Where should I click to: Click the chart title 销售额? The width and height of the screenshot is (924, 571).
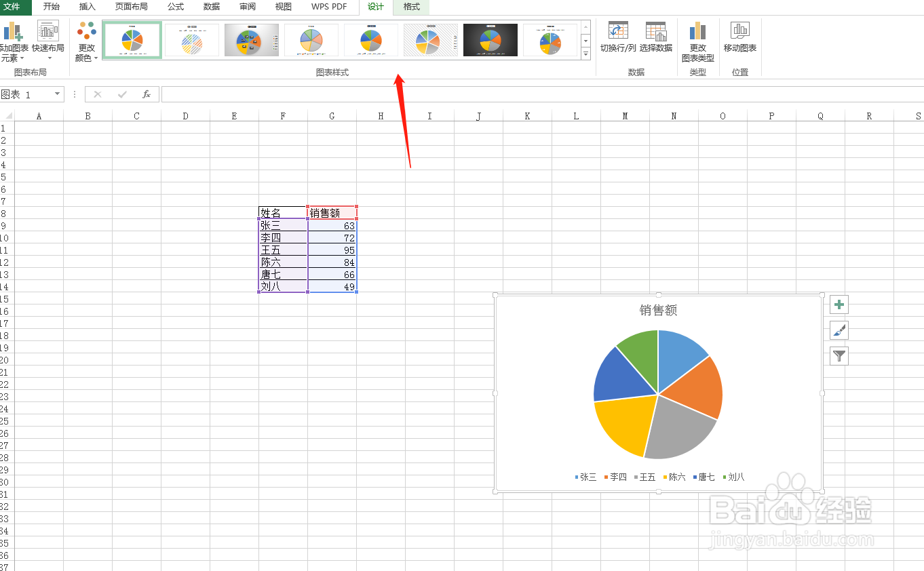658,311
